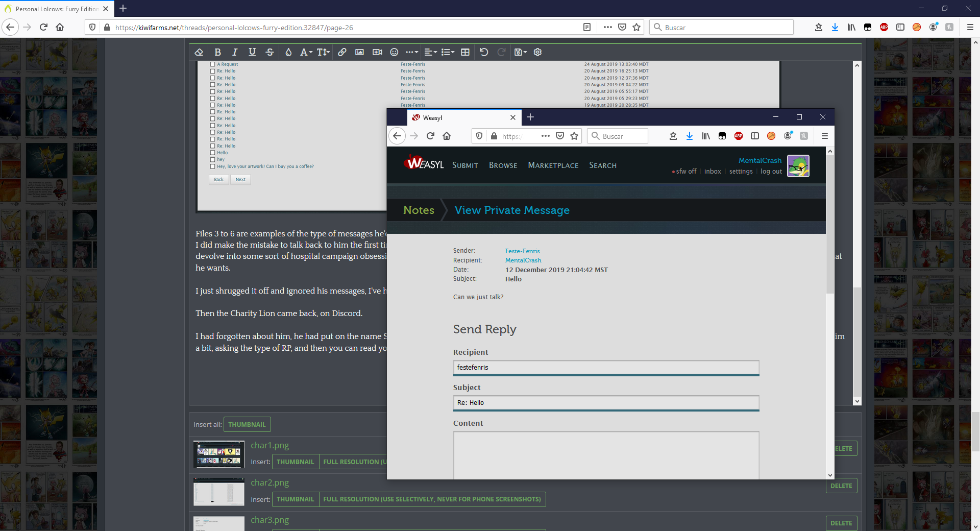
Task: Click the Subject field 'Re: Hello'
Action: coord(606,403)
